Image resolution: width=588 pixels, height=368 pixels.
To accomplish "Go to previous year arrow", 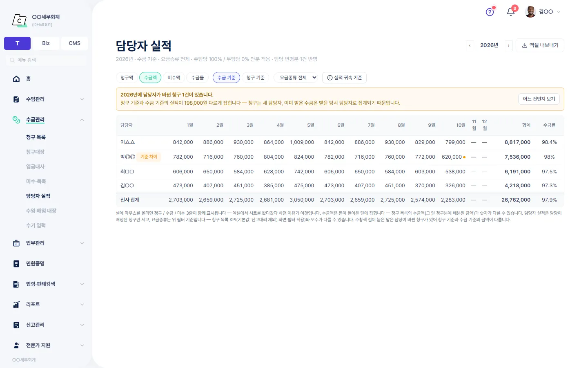I will pyautogui.click(x=470, y=45).
